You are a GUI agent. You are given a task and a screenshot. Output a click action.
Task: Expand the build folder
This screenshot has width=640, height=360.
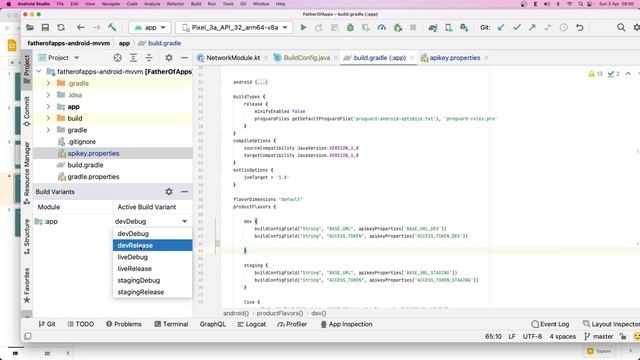(x=48, y=118)
